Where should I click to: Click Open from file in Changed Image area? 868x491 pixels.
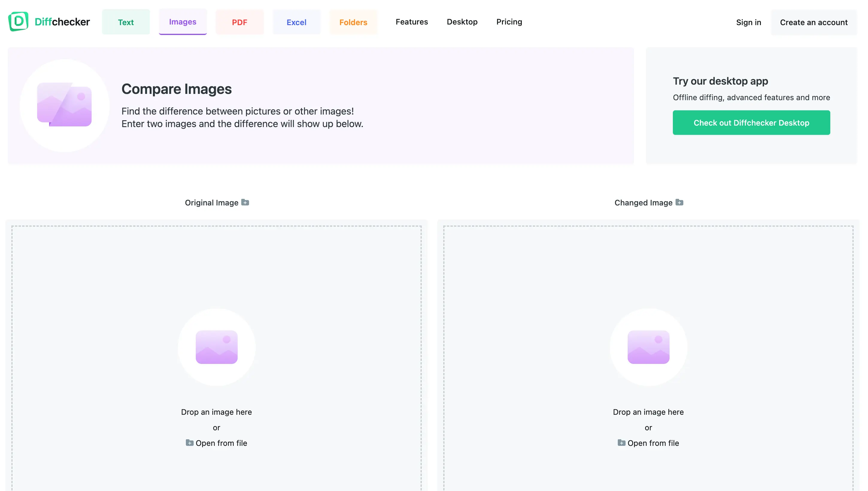coord(653,443)
